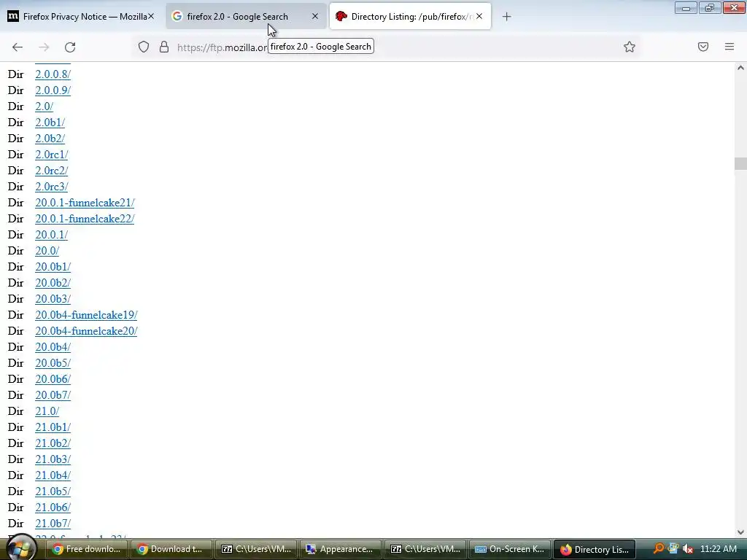Open the 21.0b5/ directory
Screen dimensions: 747x560
(x=53, y=491)
